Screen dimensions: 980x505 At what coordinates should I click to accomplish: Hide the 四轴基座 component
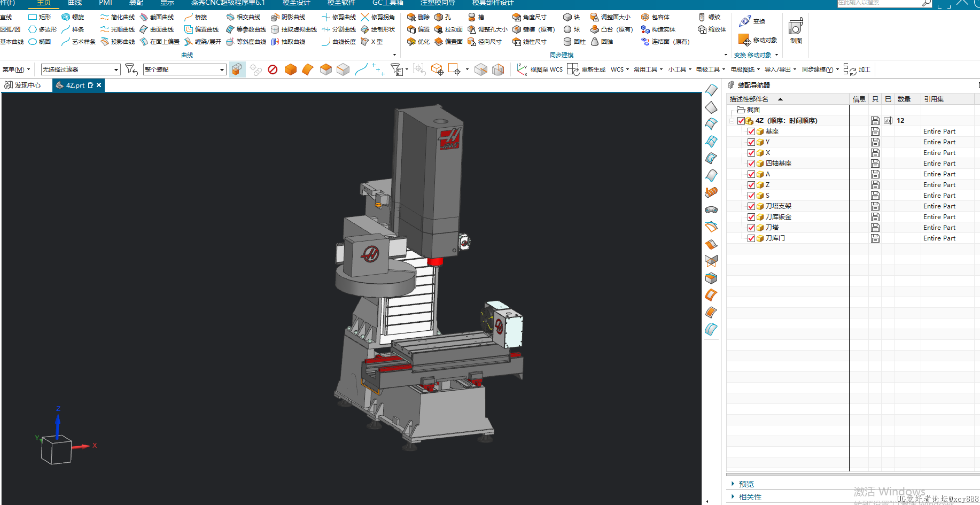coord(751,164)
